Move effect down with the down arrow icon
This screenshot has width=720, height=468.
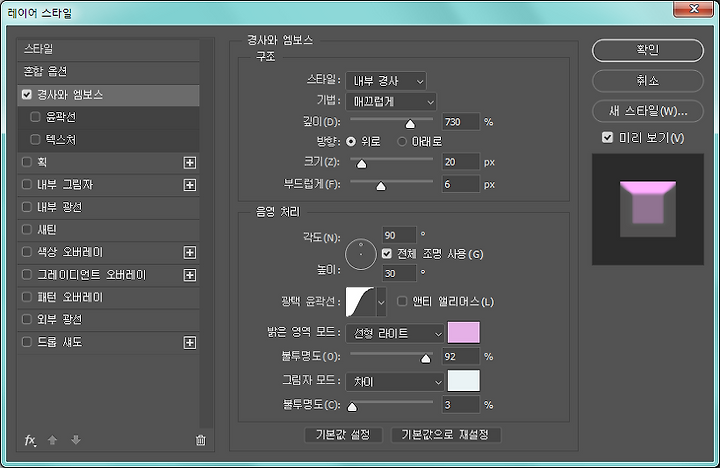[76, 440]
